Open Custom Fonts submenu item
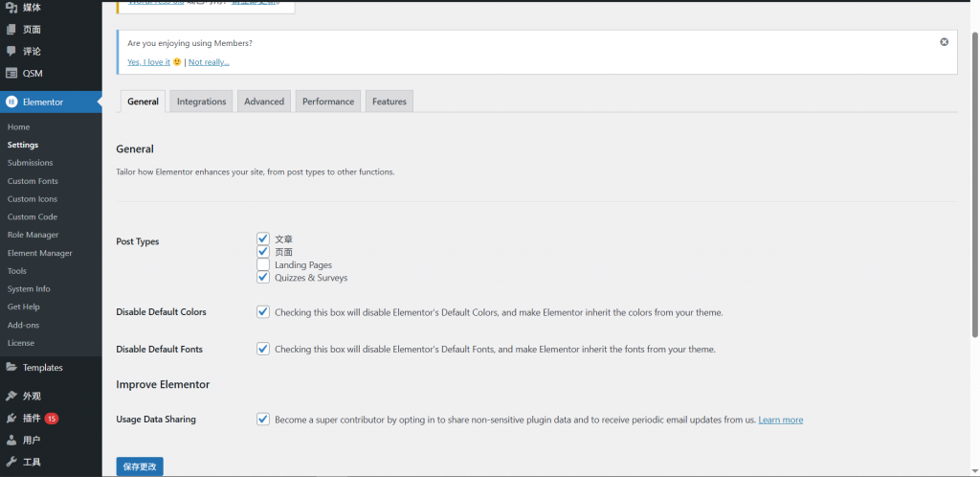 [x=33, y=181]
